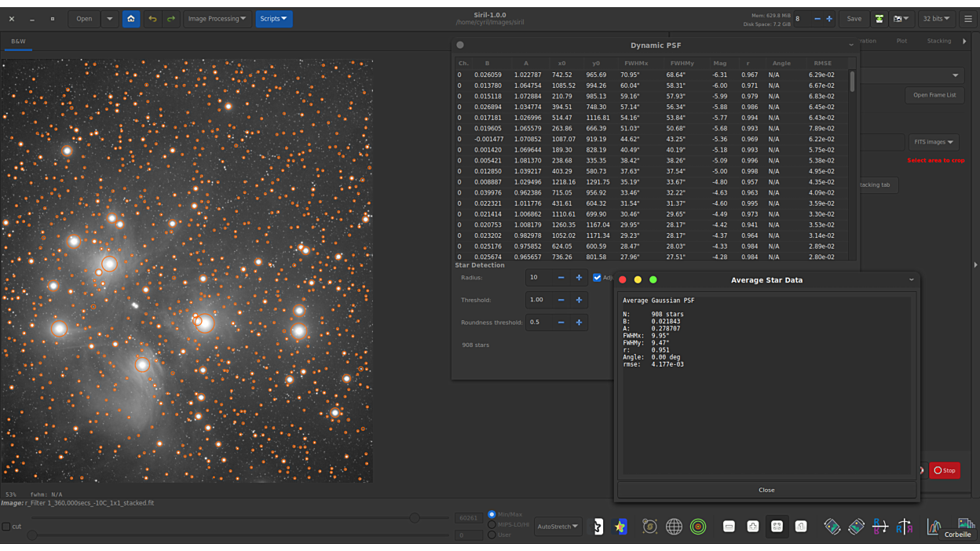
Task: Toggle the checkbox next to Radius steppers
Action: 597,278
